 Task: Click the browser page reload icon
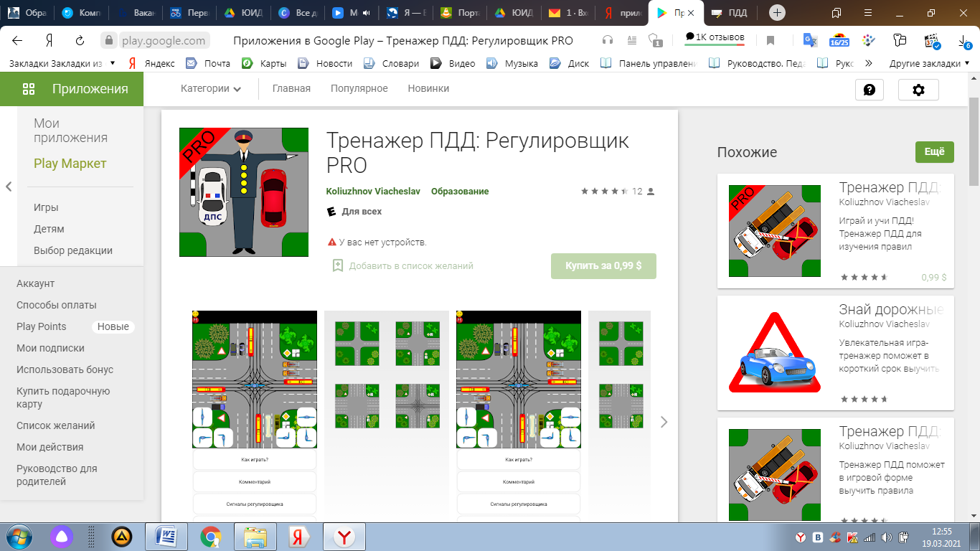click(x=80, y=40)
